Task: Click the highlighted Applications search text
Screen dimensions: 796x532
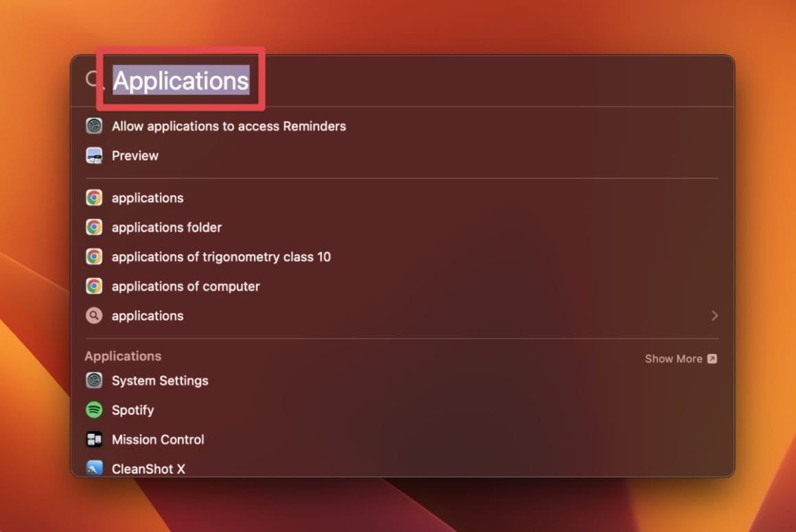Action: pyautogui.click(x=180, y=80)
